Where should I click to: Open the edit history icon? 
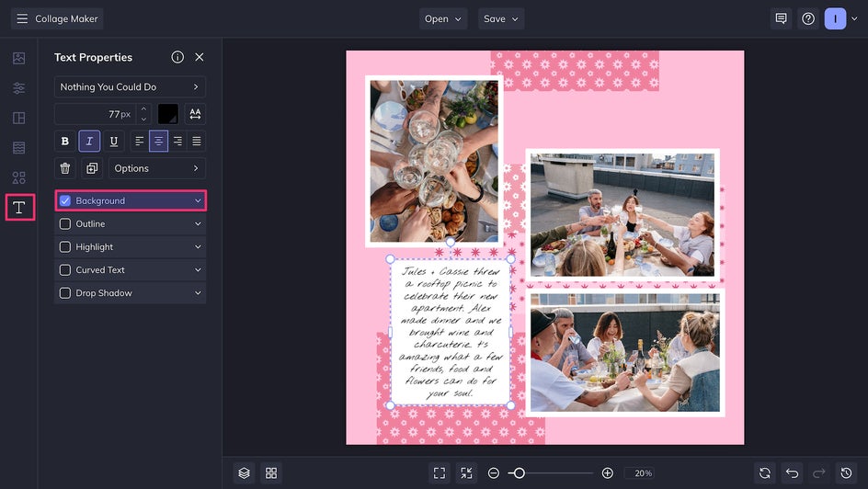847,473
